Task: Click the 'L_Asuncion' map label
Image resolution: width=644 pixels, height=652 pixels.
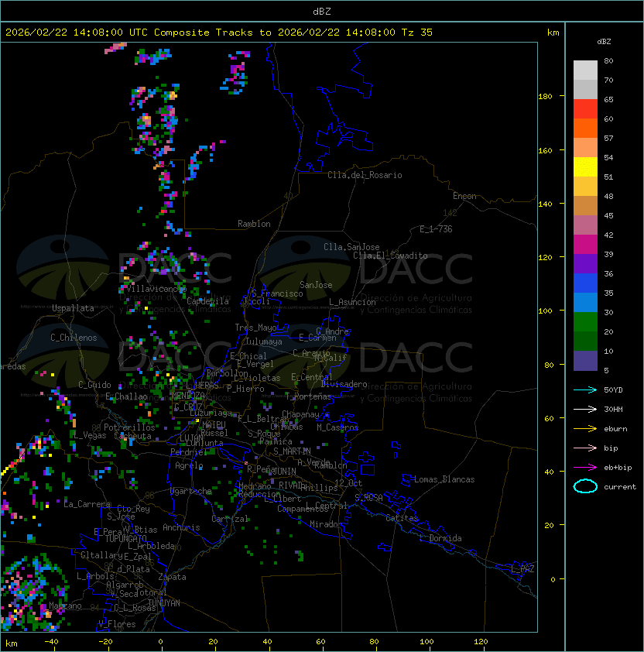Action: (x=352, y=302)
